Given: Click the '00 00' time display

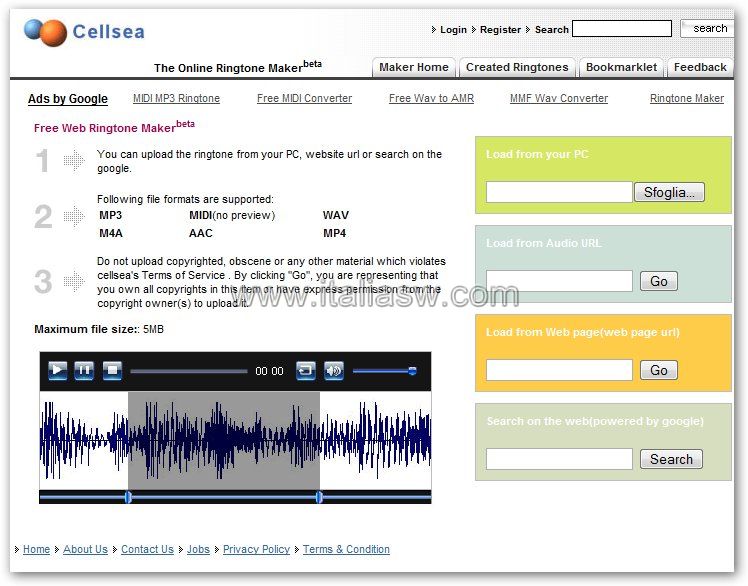Looking at the screenshot, I should (x=270, y=371).
